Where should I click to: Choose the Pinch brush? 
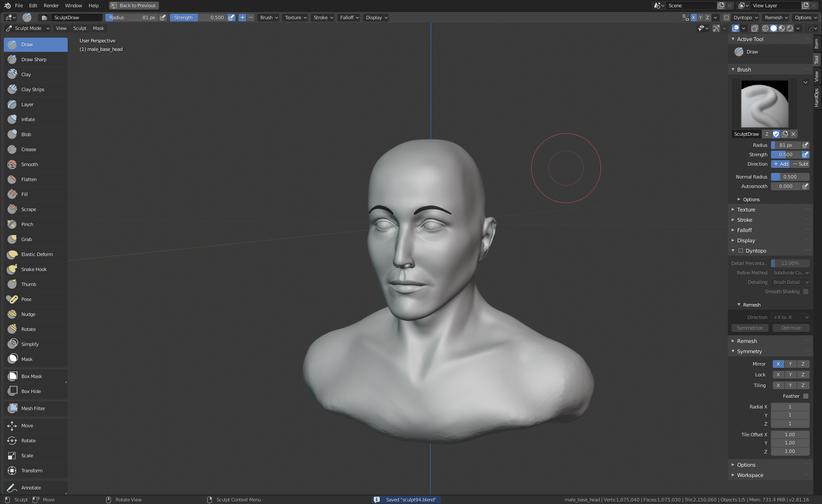click(x=27, y=224)
